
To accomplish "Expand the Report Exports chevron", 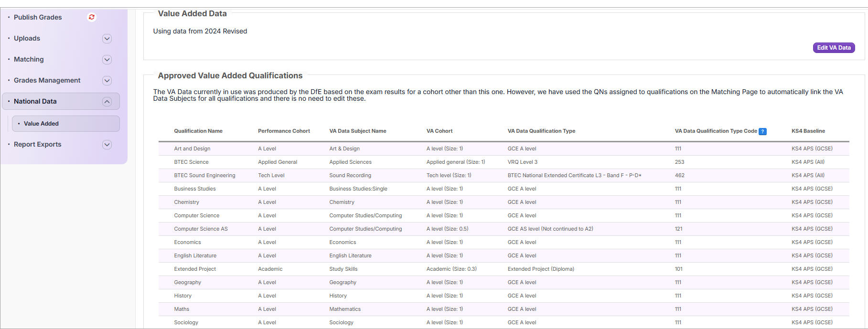I will 107,145.
